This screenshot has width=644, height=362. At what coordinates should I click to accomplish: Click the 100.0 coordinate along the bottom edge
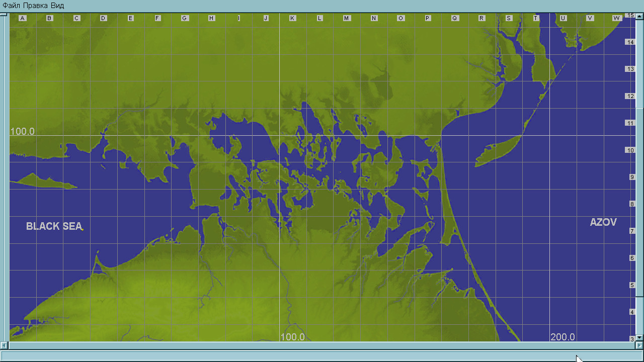292,337
